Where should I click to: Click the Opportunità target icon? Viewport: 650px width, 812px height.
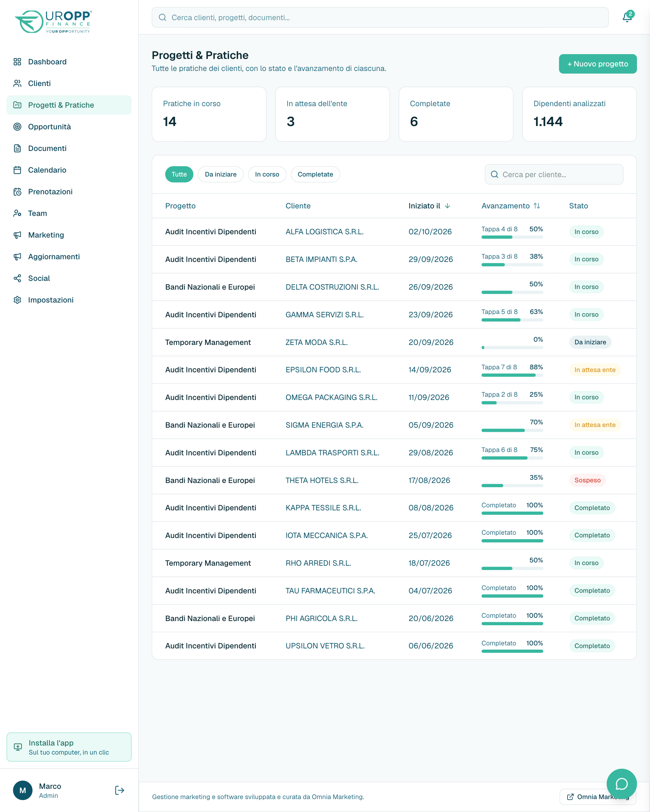click(x=17, y=127)
